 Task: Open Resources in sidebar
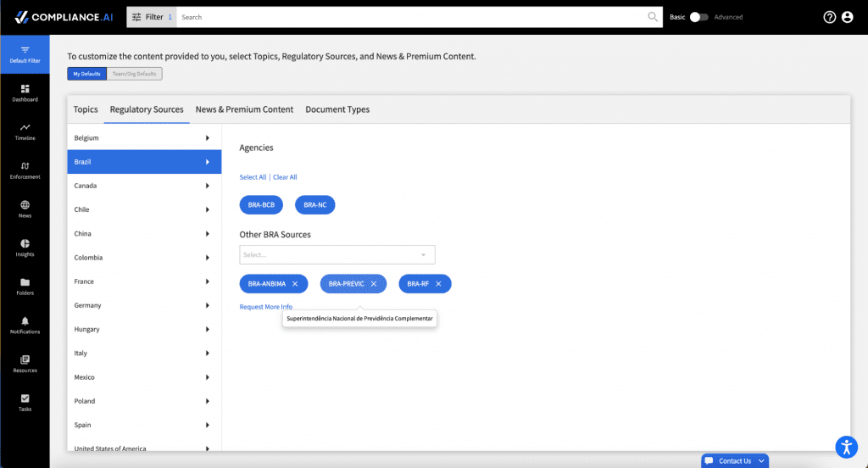(25, 364)
